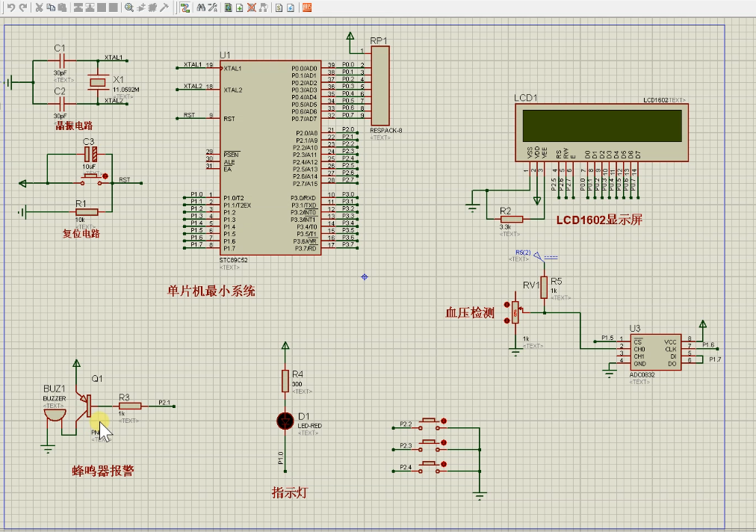Open the Property Assignment Tool icon
The height and width of the screenshot is (532, 756).
(x=213, y=7)
